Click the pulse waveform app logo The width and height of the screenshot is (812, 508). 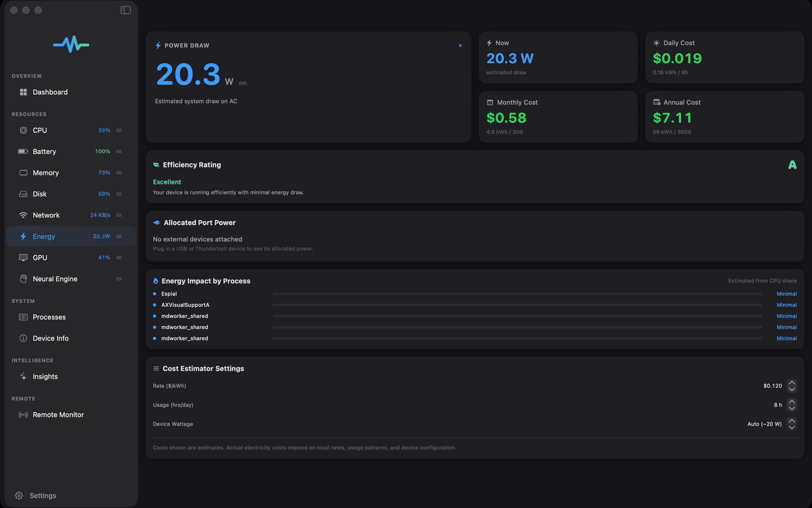(71, 44)
